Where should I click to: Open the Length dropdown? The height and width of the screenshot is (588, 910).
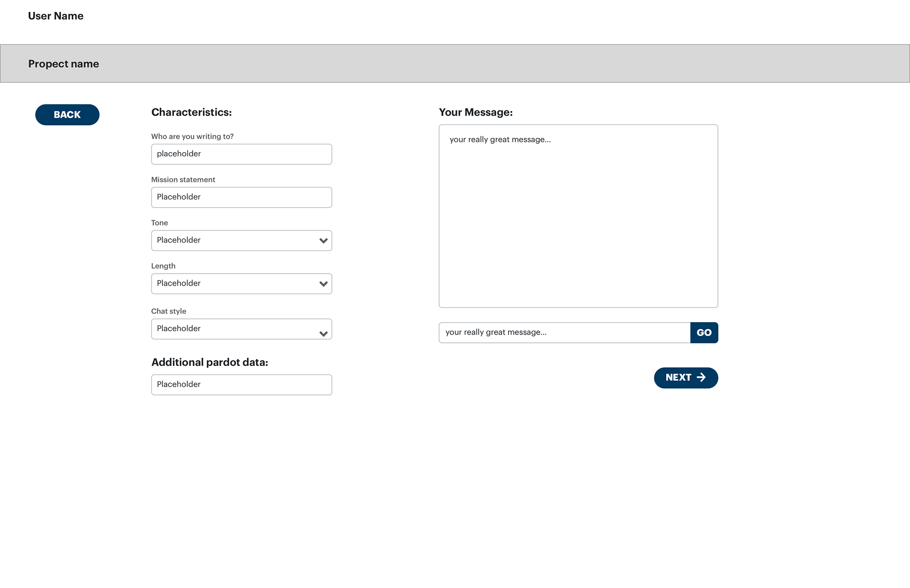(242, 284)
